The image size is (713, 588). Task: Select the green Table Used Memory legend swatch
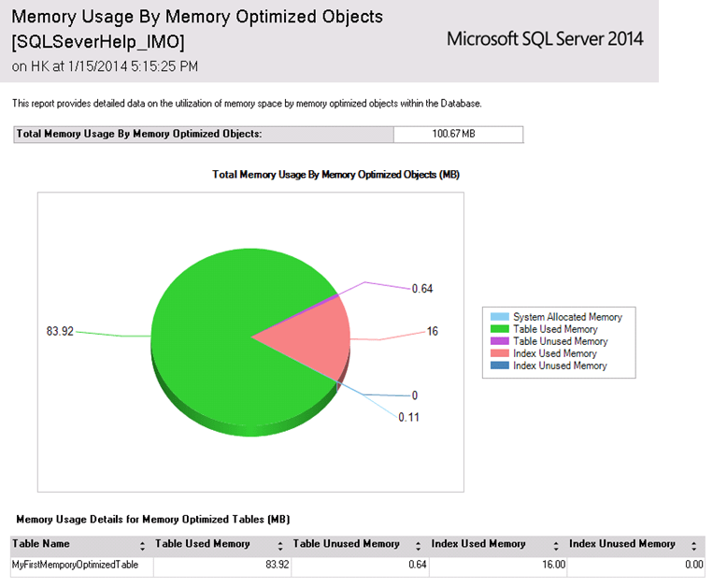(498, 329)
